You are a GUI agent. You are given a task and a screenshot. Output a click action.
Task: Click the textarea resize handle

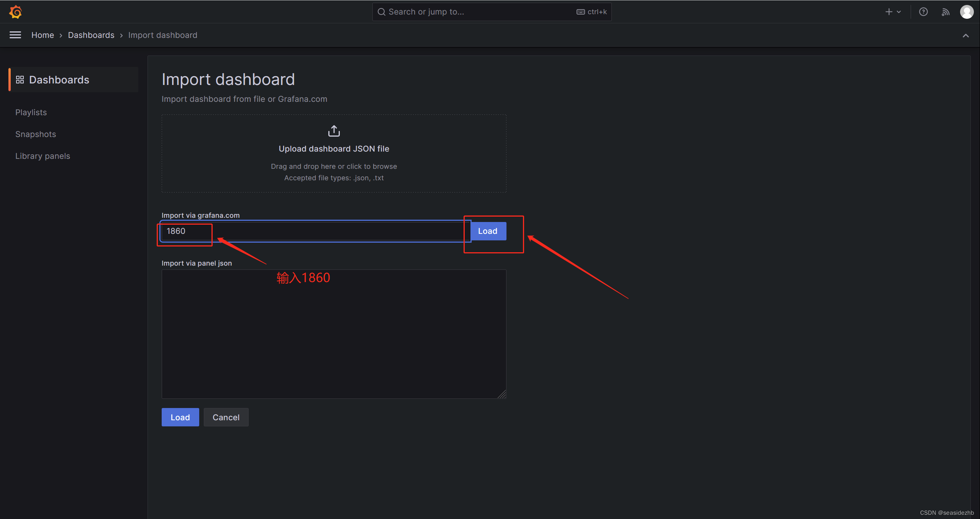[x=502, y=394]
